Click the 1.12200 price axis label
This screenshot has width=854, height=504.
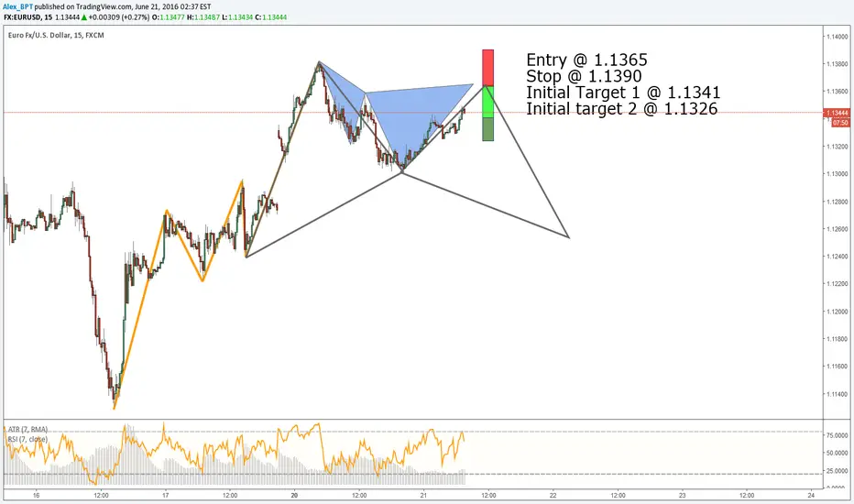click(837, 284)
